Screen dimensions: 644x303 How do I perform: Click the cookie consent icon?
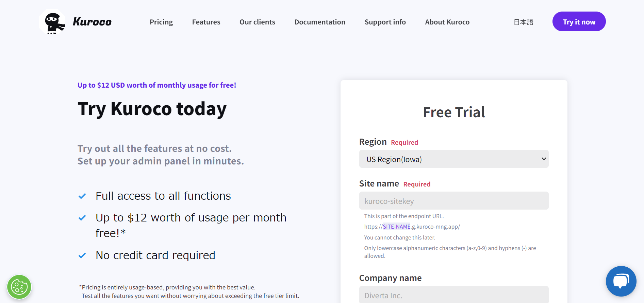[x=19, y=287]
